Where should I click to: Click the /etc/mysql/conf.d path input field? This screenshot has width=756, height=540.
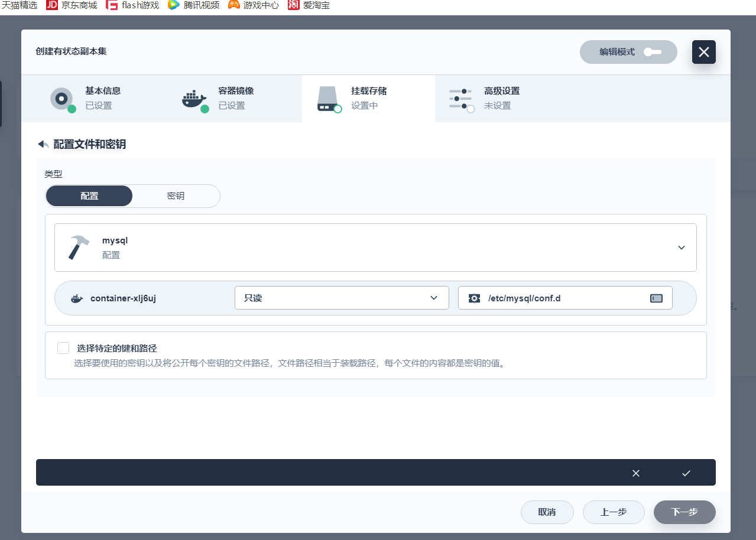point(562,298)
